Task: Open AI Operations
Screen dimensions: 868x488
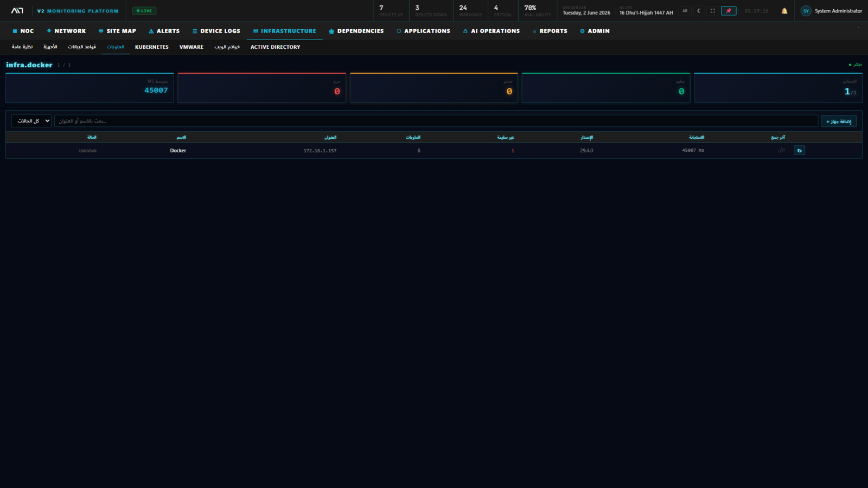Action: 491,31
